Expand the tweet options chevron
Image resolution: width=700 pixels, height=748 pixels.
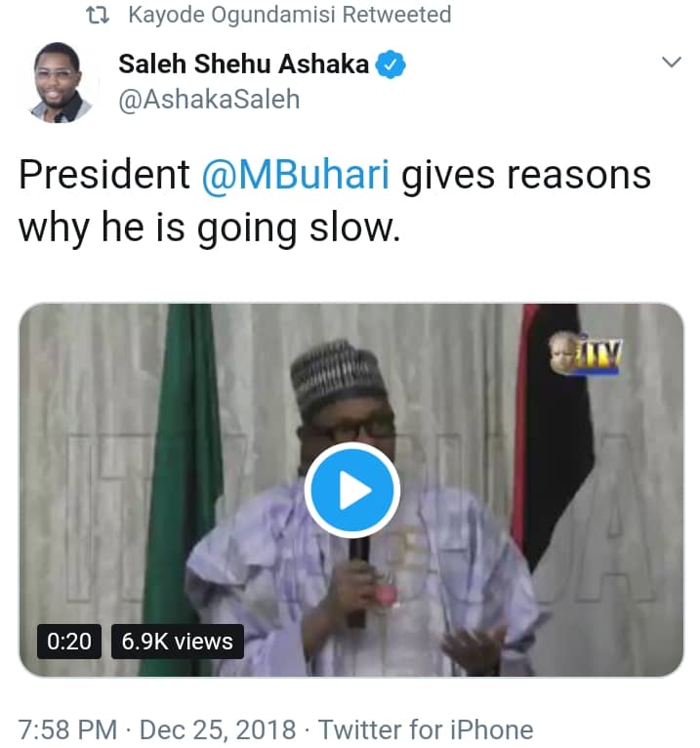(x=672, y=62)
